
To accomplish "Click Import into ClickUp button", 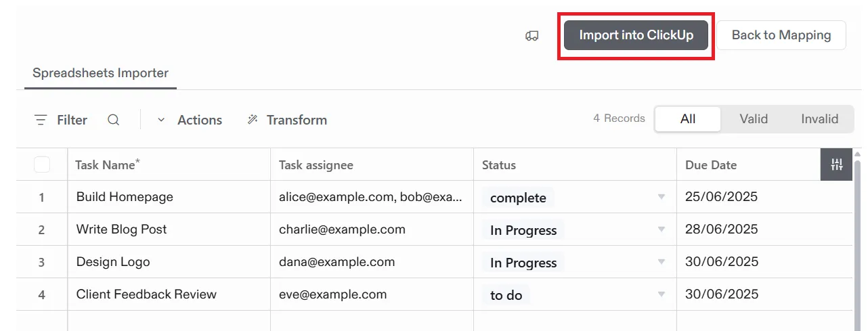I will pyautogui.click(x=636, y=35).
